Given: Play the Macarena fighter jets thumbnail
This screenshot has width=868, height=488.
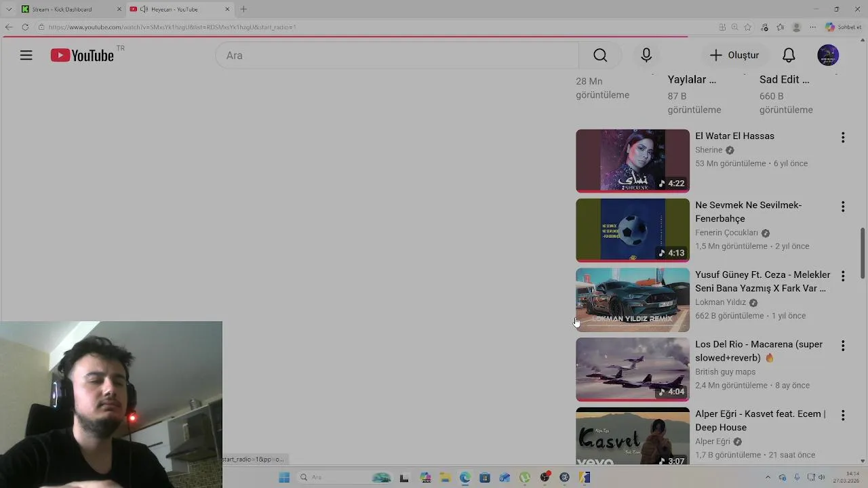Looking at the screenshot, I should click(633, 369).
